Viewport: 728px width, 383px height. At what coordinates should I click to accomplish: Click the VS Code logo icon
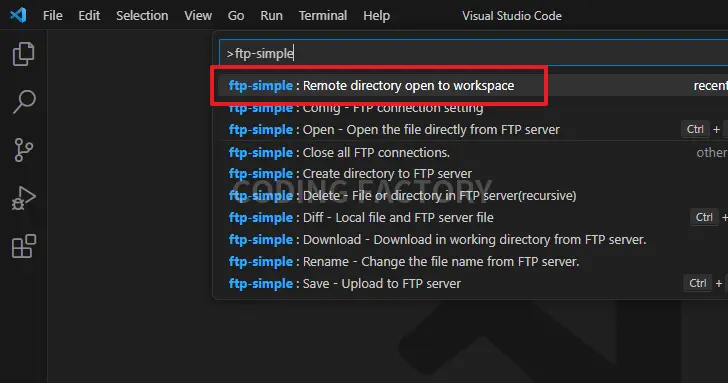tap(18, 15)
